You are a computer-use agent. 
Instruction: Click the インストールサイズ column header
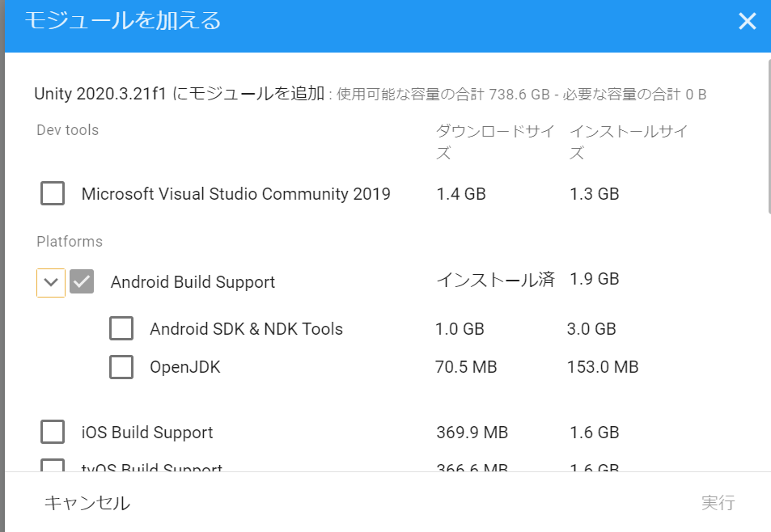click(629, 141)
